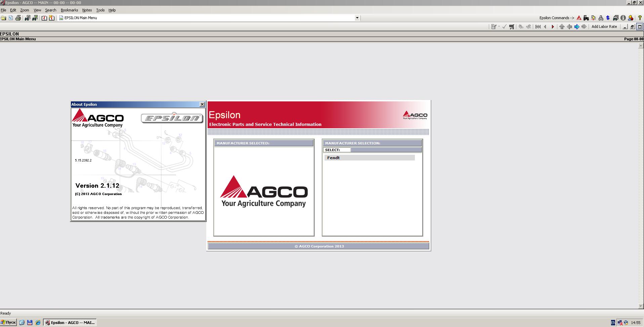The image size is (644, 327).
Task: Click the gray up arrow icon
Action: [x=562, y=27]
